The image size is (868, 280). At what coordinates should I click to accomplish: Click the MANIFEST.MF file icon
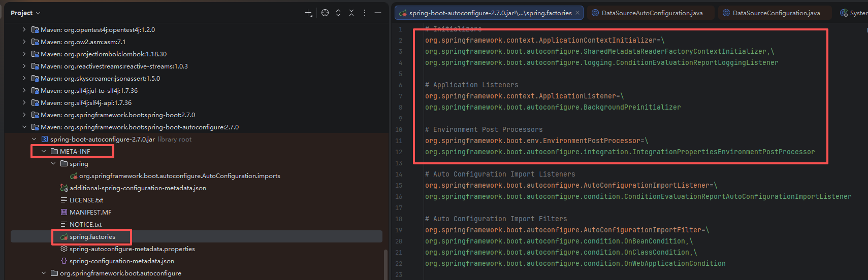point(64,213)
